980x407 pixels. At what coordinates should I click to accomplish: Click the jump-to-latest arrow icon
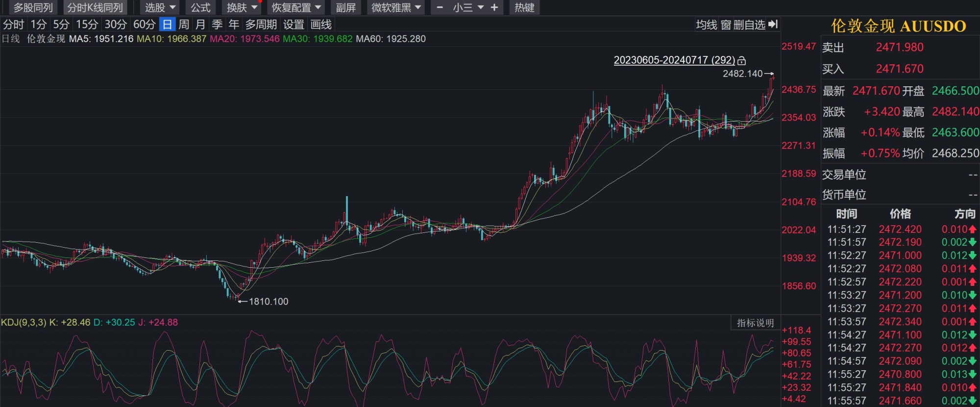coord(773,24)
